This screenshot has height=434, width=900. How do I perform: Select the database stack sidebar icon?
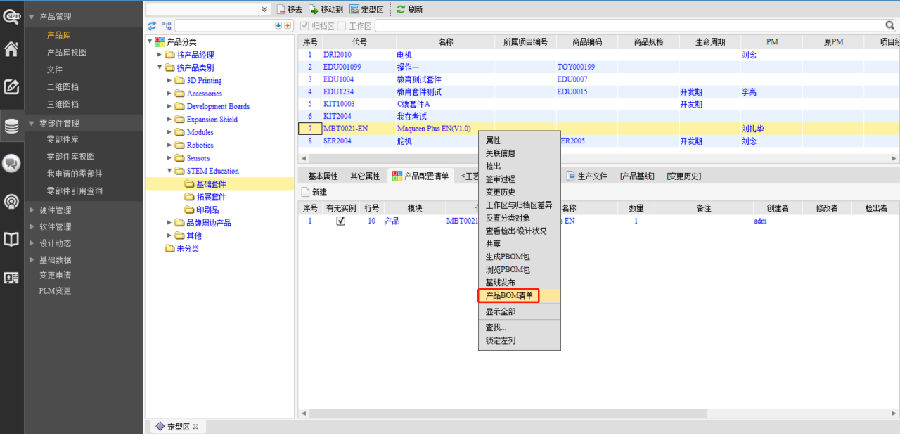(x=12, y=126)
